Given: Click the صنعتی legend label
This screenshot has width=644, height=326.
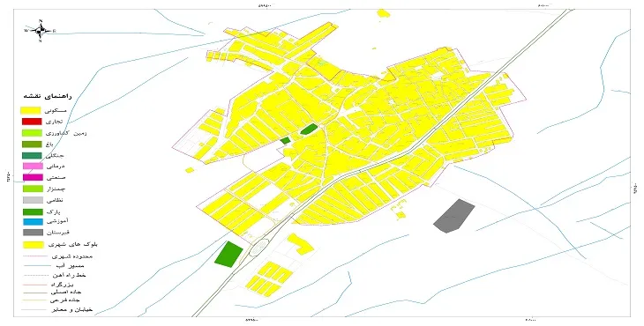Looking at the screenshot, I should click(x=56, y=178).
